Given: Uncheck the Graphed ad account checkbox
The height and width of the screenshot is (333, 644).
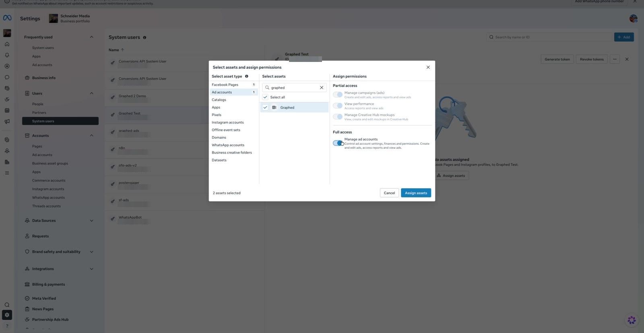Looking at the screenshot, I should (x=265, y=108).
